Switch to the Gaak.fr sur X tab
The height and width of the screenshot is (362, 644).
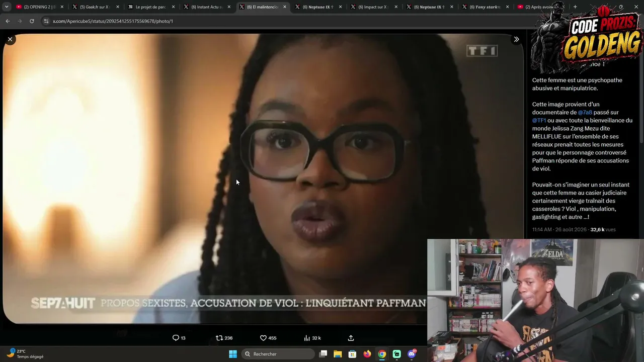[x=95, y=7]
